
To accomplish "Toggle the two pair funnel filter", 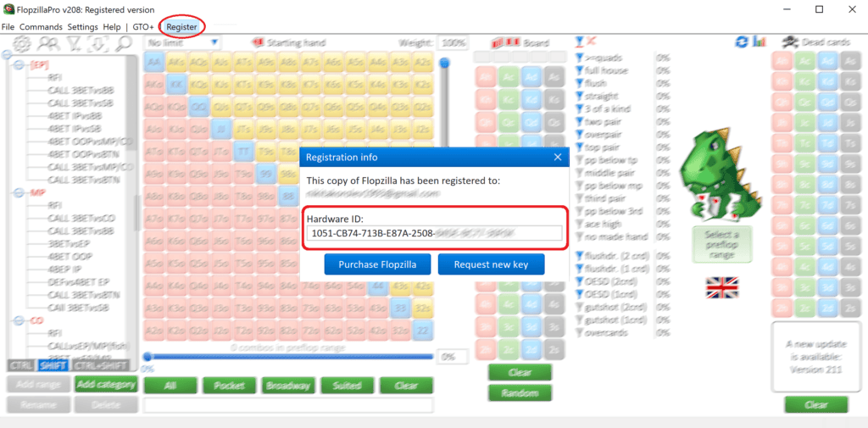I will coord(580,121).
